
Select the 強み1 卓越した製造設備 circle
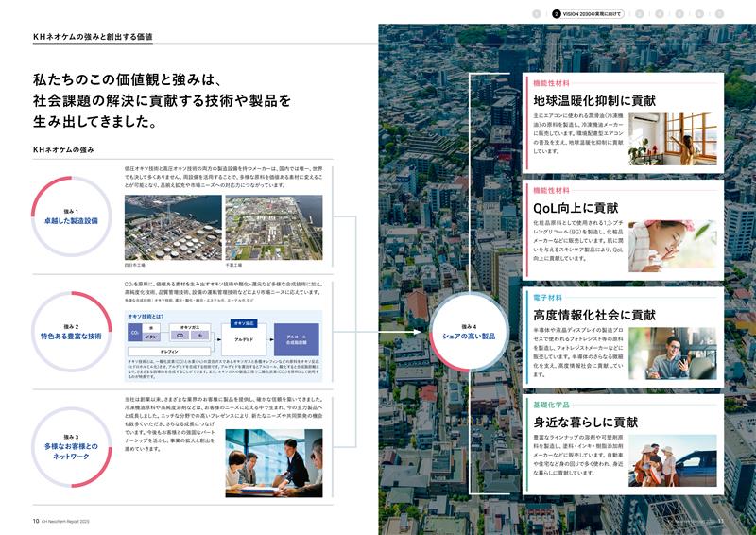[x=73, y=215]
